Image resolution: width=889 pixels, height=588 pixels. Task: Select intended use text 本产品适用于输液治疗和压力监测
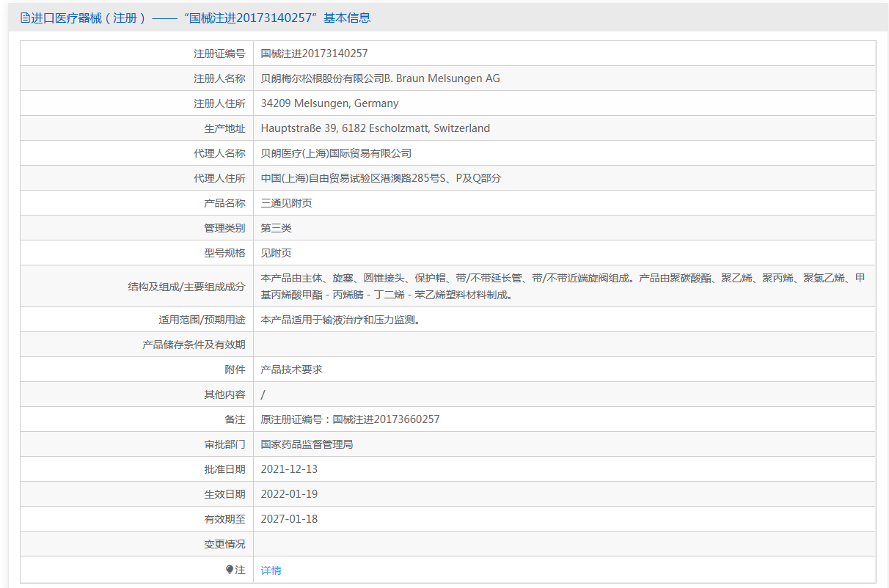click(340, 320)
